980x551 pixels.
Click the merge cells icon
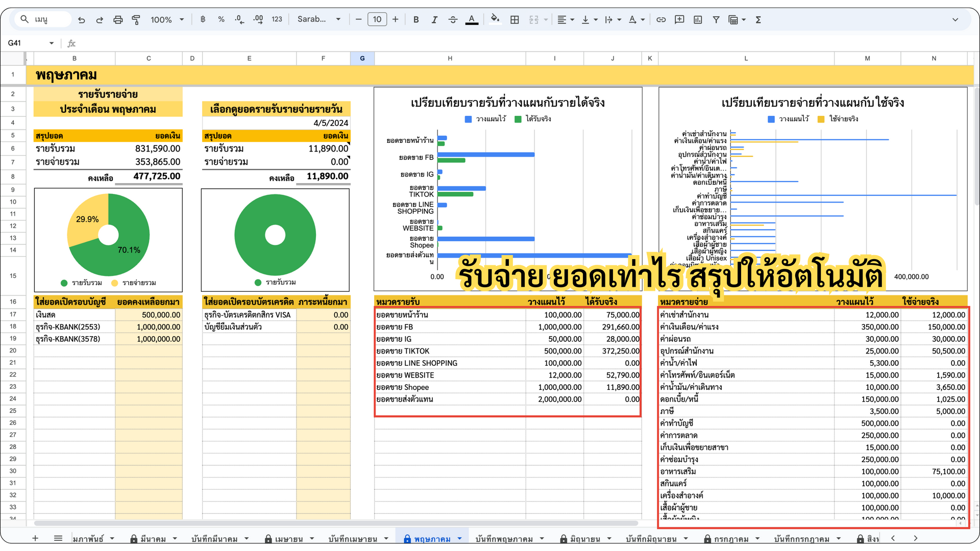pos(534,19)
